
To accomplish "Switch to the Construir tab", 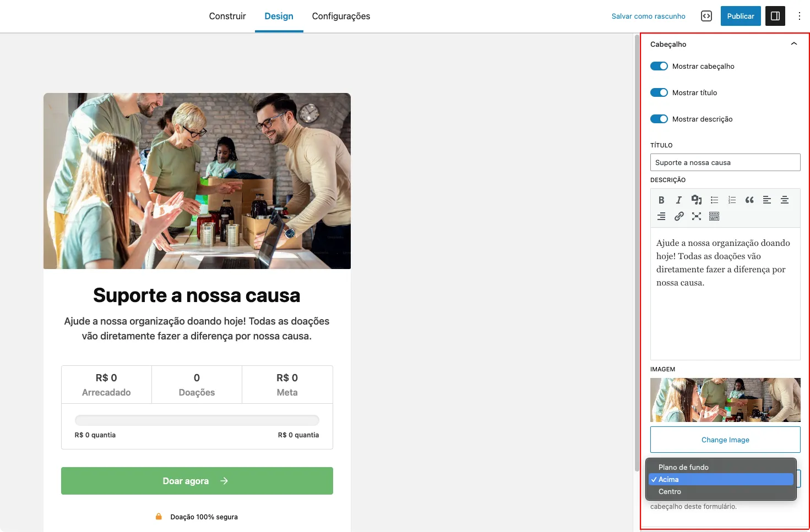I will pos(227,16).
